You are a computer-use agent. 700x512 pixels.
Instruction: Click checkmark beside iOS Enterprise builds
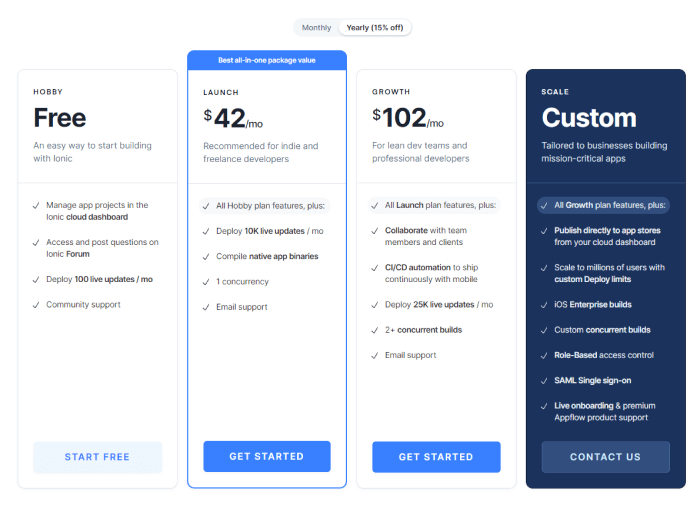(x=543, y=305)
